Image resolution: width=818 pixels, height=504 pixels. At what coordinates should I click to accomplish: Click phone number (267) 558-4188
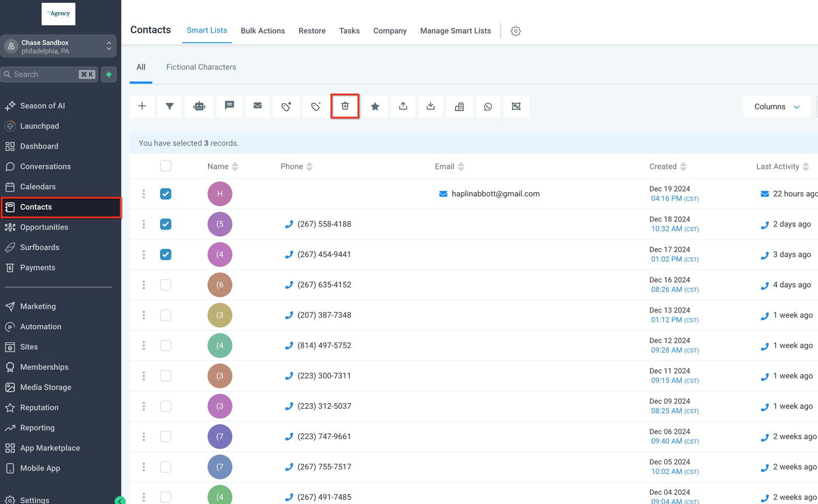(x=324, y=224)
